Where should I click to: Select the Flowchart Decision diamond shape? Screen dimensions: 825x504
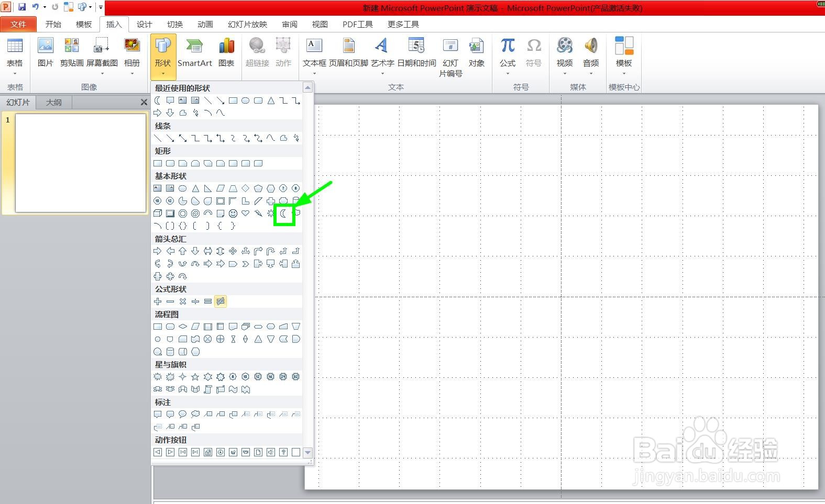tap(183, 327)
